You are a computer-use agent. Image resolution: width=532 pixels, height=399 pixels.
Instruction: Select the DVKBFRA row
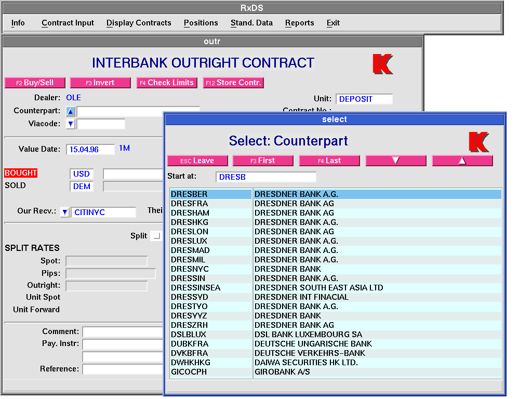point(336,353)
